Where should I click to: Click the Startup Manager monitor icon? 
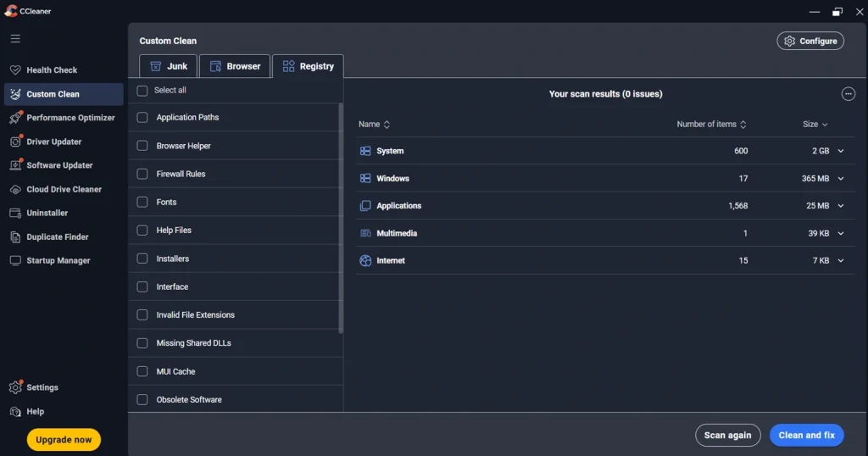point(15,261)
